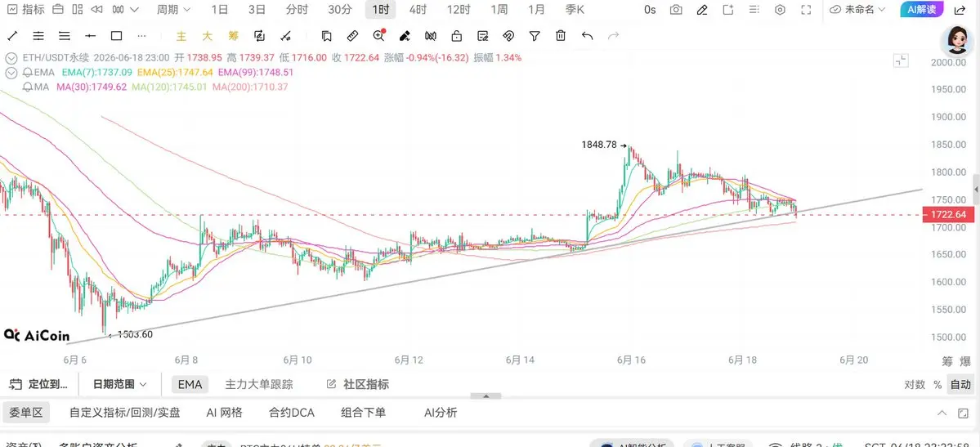980x447 pixels.
Task: Select the EMA indicator tab
Action: [190, 384]
